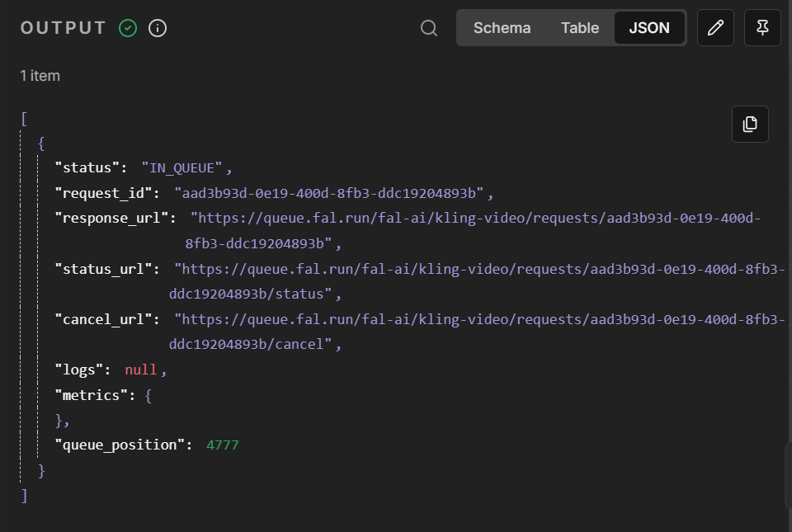Screen dimensions: 792x532
Task: Select the JSON view tab
Action: click(649, 28)
